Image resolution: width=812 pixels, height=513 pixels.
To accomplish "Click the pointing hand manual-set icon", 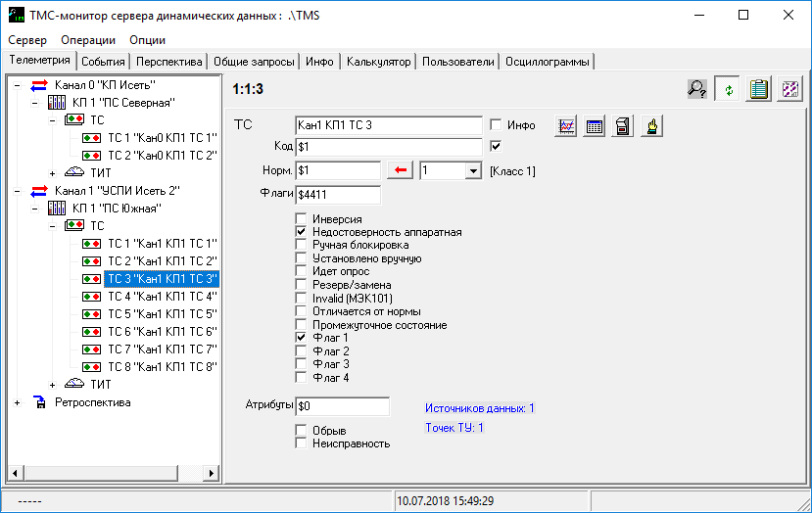I will pyautogui.click(x=651, y=125).
